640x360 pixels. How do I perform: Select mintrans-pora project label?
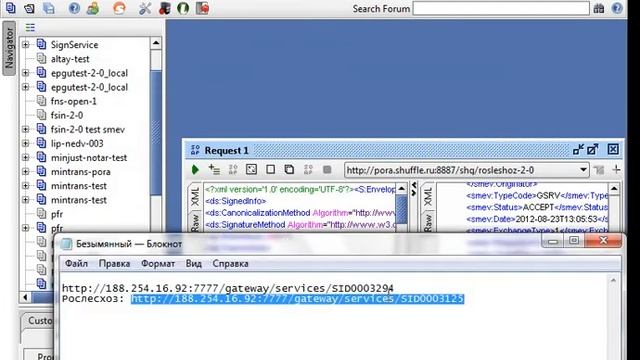80,172
